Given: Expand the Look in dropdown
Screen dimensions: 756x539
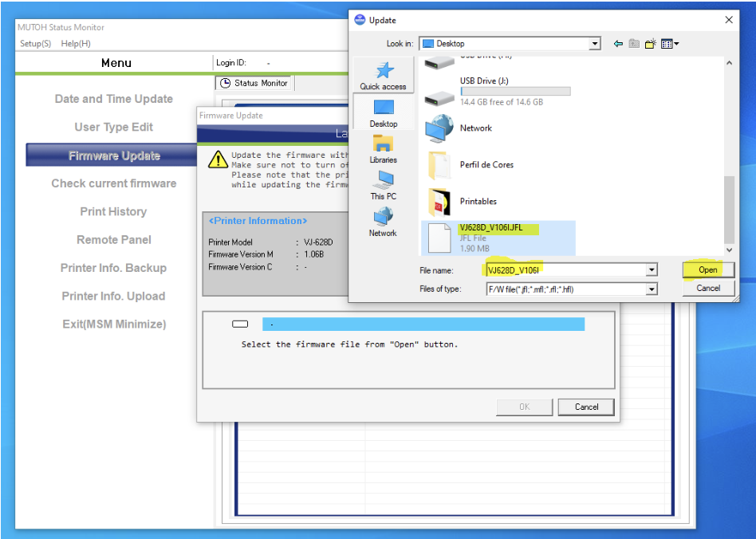Looking at the screenshot, I should pyautogui.click(x=594, y=44).
